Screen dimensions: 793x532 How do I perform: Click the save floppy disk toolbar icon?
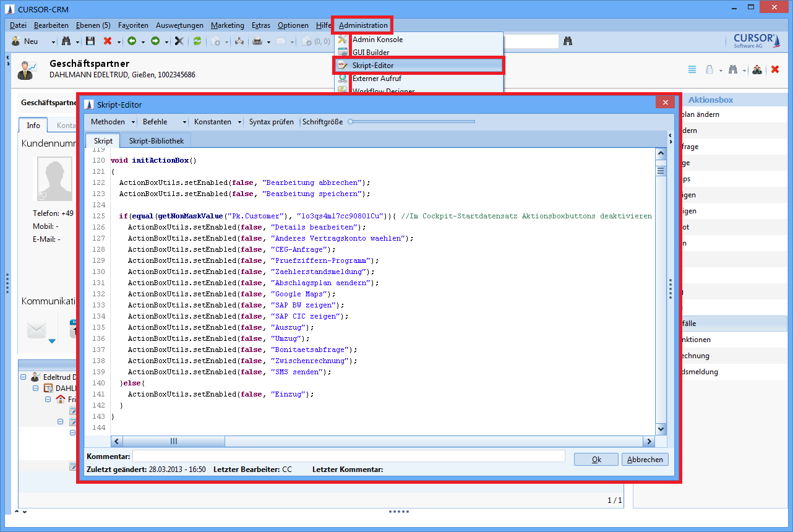pyautogui.click(x=90, y=41)
